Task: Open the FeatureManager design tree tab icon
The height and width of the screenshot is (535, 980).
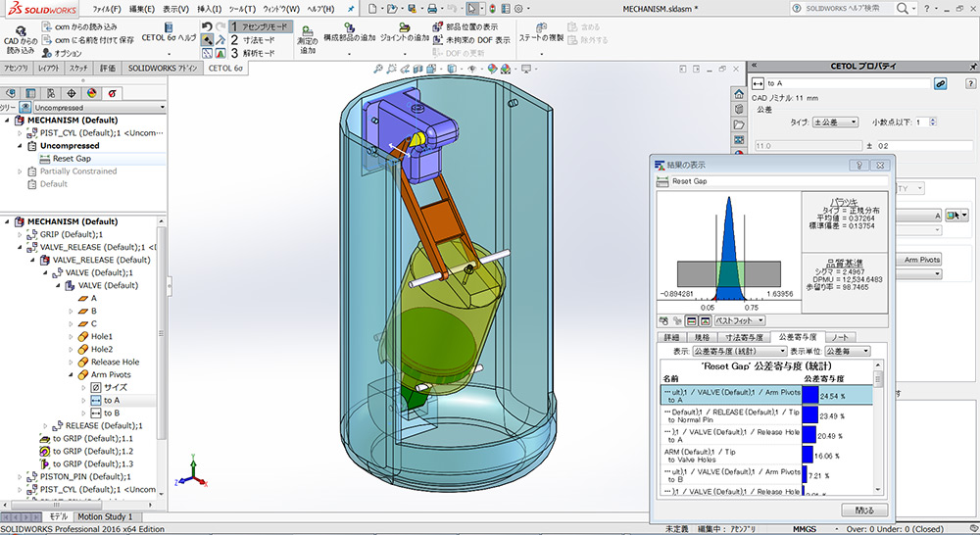Action: coord(10,93)
